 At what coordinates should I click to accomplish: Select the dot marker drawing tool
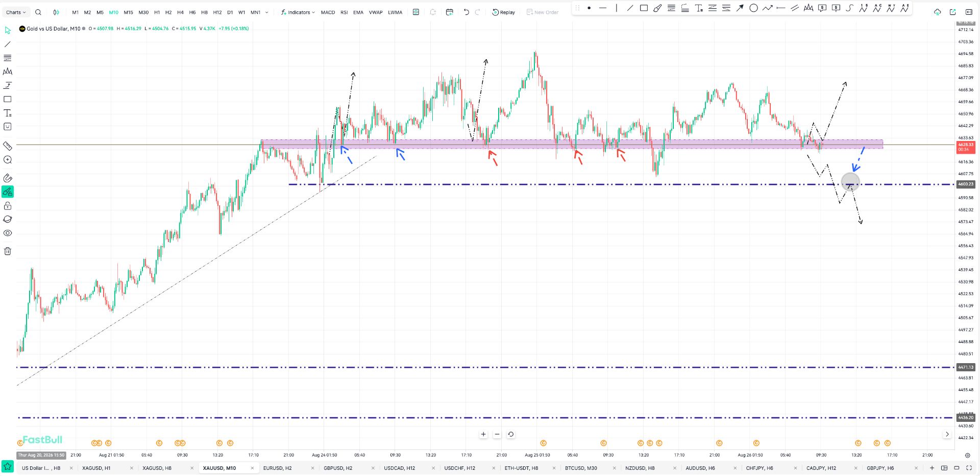click(x=589, y=8)
